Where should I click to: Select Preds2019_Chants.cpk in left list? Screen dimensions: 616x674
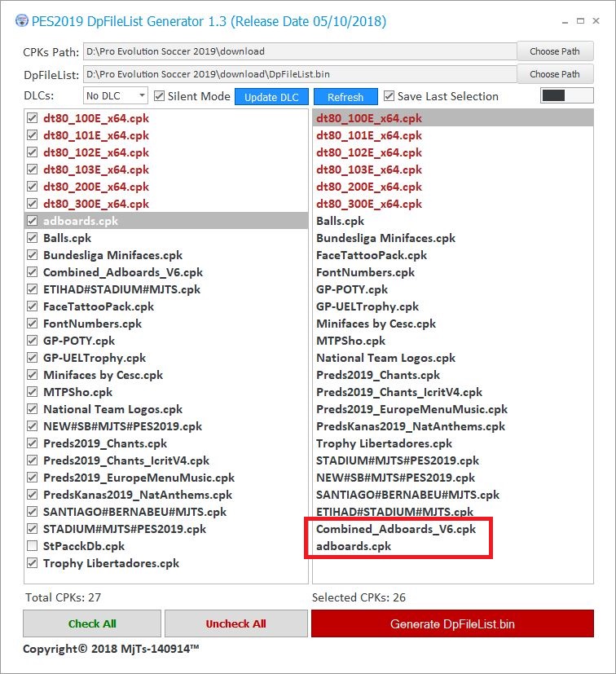coord(105,443)
